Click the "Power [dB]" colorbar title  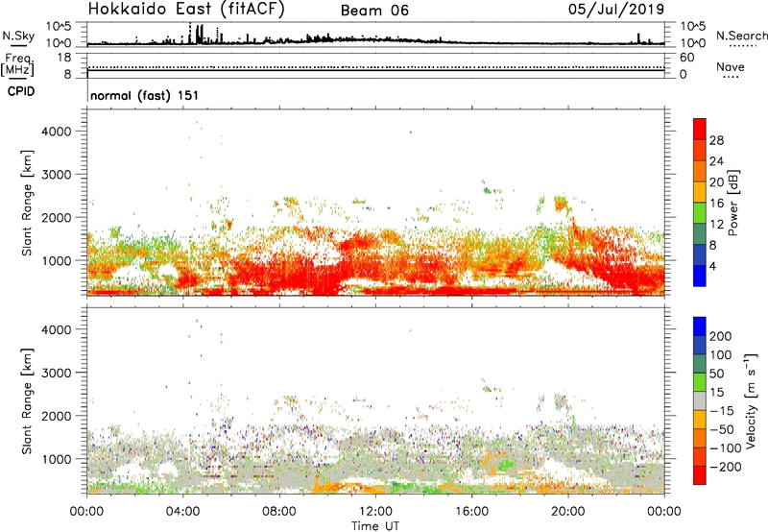point(733,203)
